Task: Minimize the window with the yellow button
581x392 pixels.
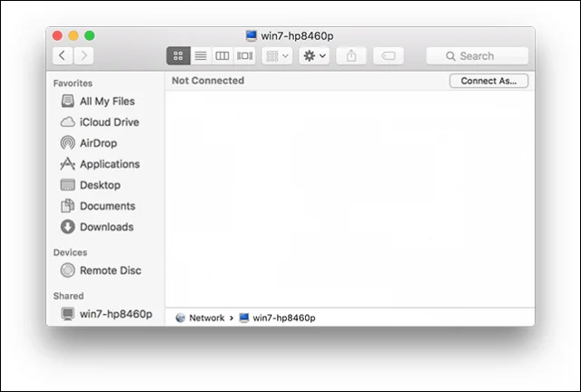Action: pyautogui.click(x=74, y=35)
